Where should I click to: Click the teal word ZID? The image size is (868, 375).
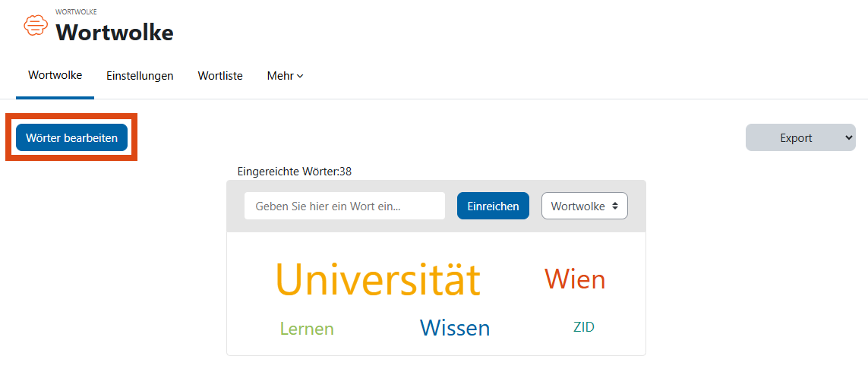tap(583, 327)
